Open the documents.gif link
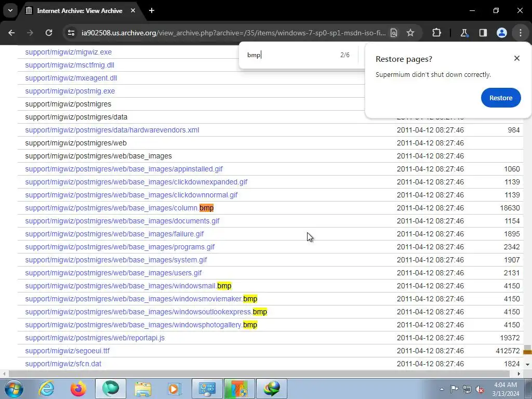 (122, 221)
